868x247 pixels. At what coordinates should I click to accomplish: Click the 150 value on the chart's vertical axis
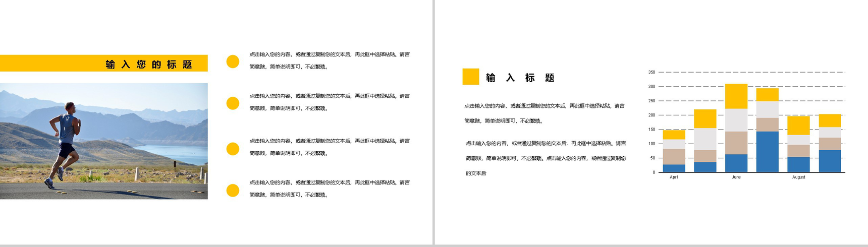[x=652, y=130]
